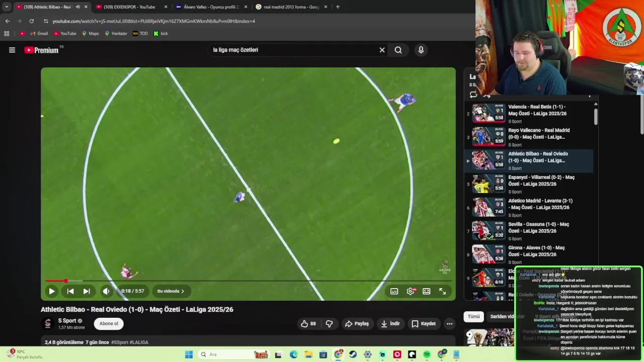The image size is (644, 362).
Task: Open the kick bookmark
Action: 161,34
